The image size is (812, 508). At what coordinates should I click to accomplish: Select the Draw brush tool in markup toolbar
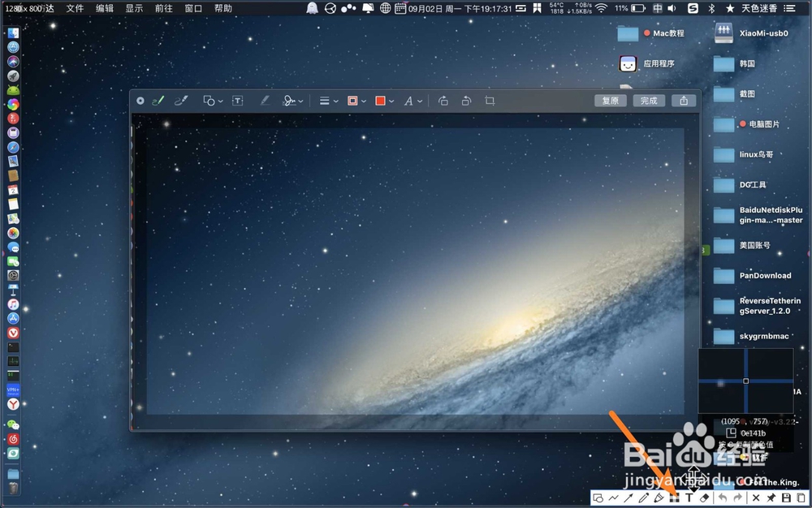181,101
